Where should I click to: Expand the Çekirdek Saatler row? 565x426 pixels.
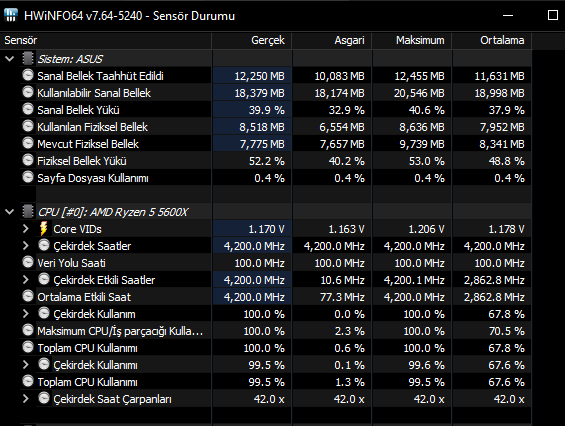pyautogui.click(x=26, y=246)
